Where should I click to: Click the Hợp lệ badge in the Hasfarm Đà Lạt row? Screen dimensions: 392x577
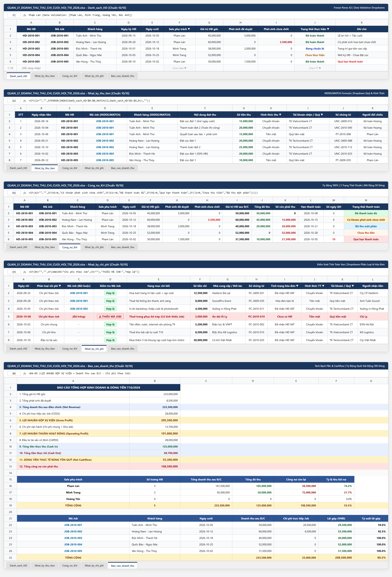[110, 293]
